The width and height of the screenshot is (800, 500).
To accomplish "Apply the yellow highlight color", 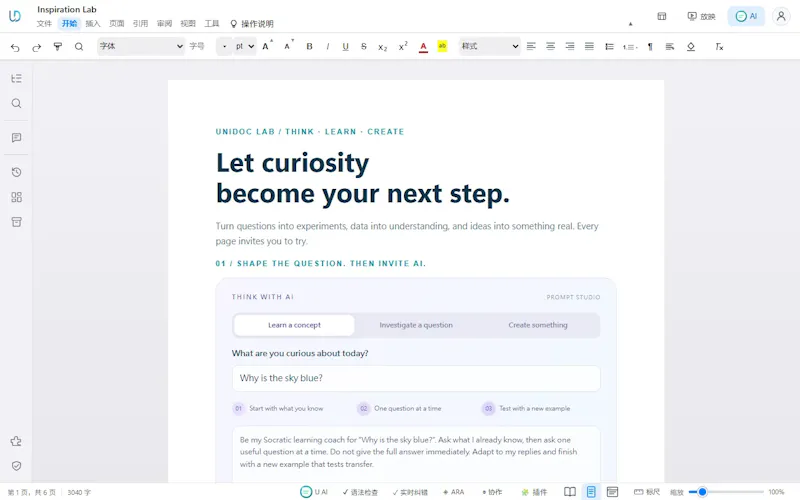I will pyautogui.click(x=442, y=46).
